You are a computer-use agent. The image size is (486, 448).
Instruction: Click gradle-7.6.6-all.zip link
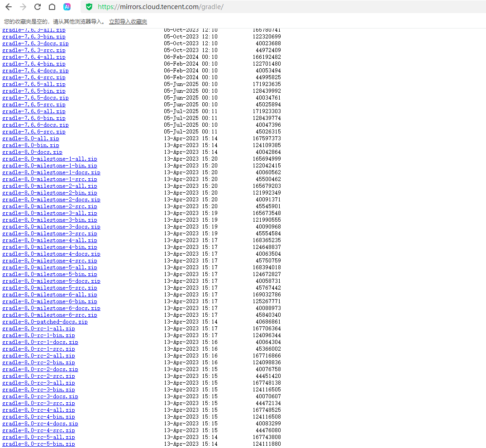[34, 112]
